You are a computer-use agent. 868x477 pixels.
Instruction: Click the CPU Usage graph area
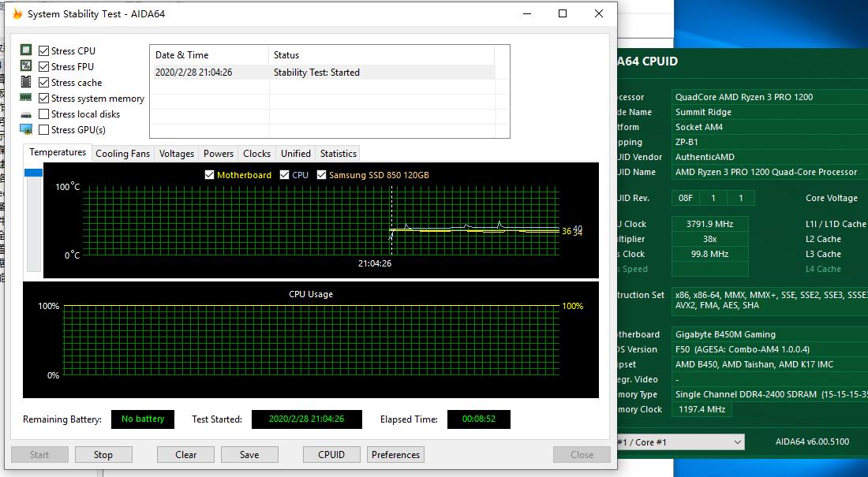pos(311,340)
